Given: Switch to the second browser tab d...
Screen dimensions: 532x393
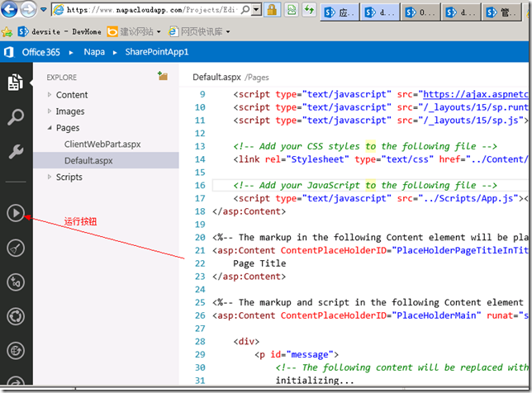Looking at the screenshot, I should click(x=380, y=12).
